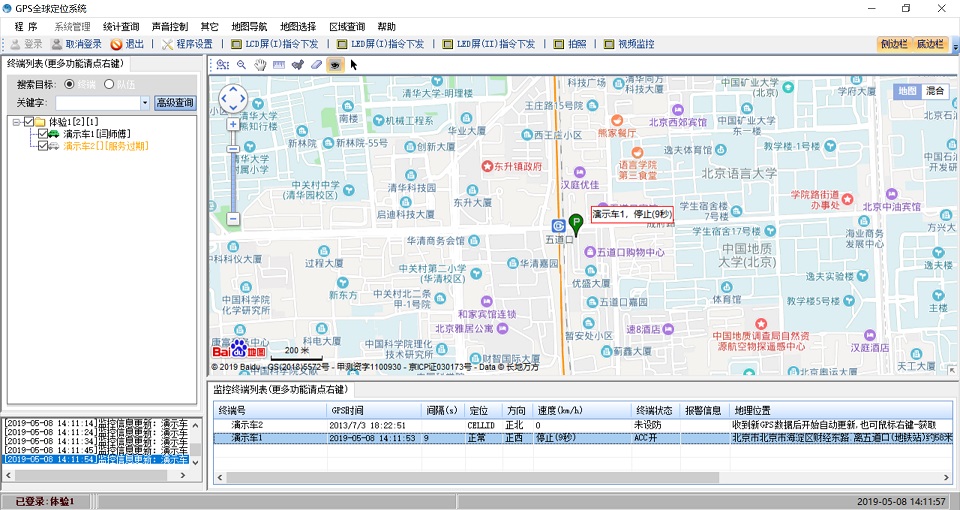Click the map corner expand icon

(x=951, y=370)
